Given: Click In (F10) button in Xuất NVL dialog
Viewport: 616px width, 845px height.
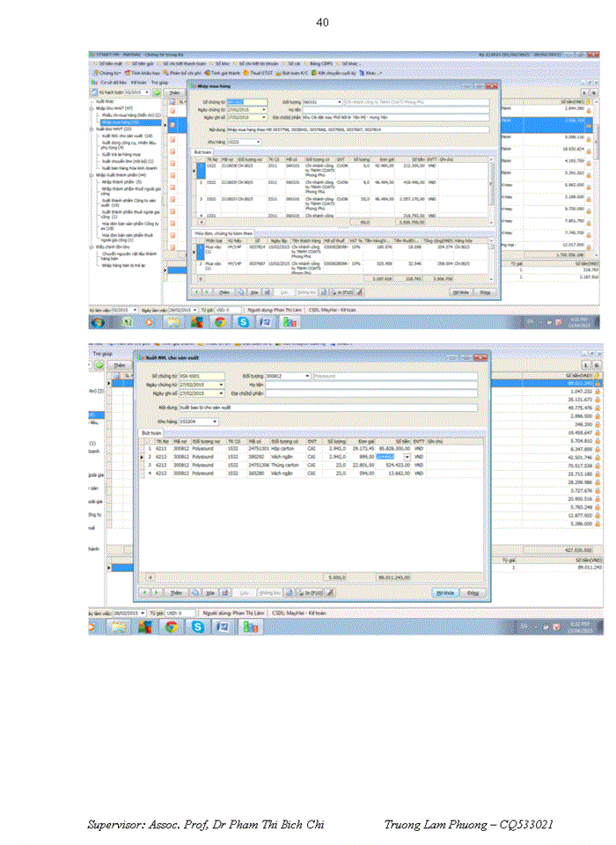Looking at the screenshot, I should (x=310, y=592).
